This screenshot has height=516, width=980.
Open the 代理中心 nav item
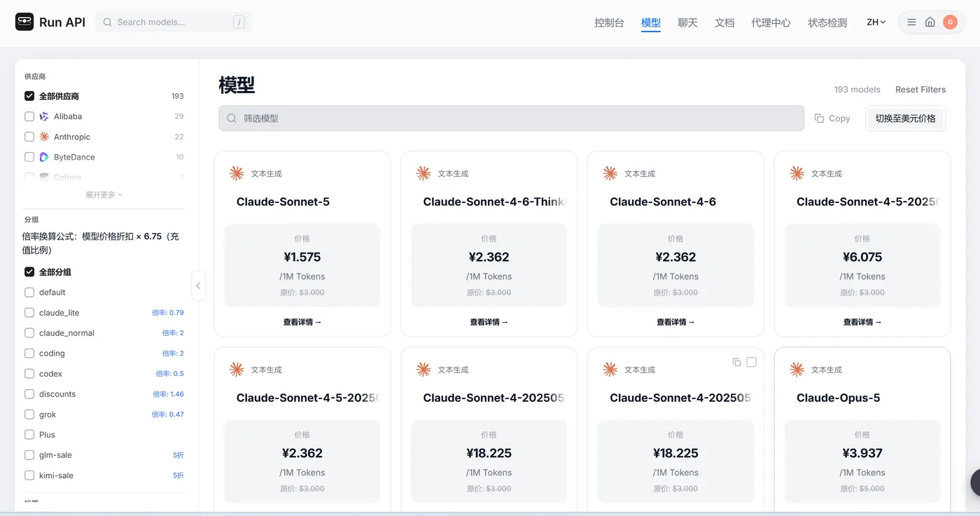771,22
